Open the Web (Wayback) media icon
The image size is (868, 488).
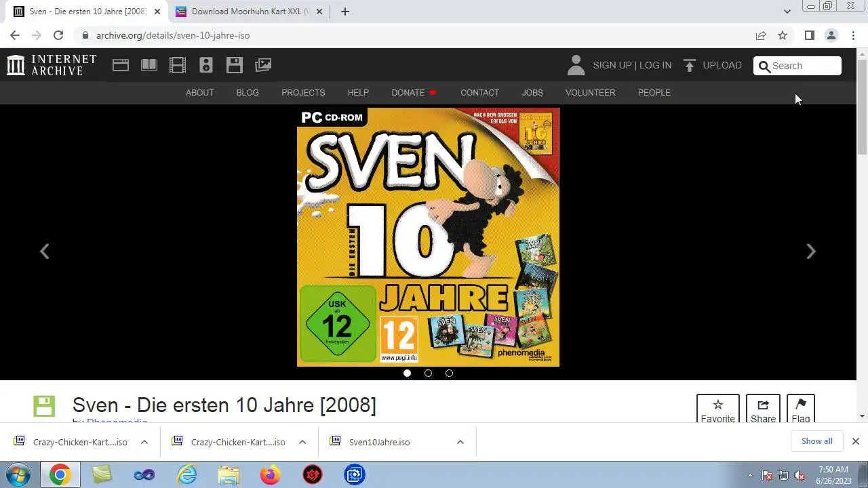(x=121, y=65)
